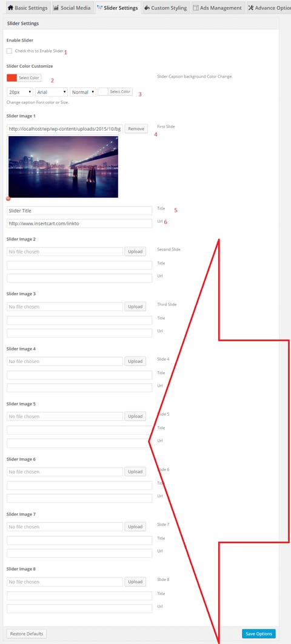Click the arrow icon on Custom Styling tab
This screenshot has height=644, width=291.
[147, 8]
